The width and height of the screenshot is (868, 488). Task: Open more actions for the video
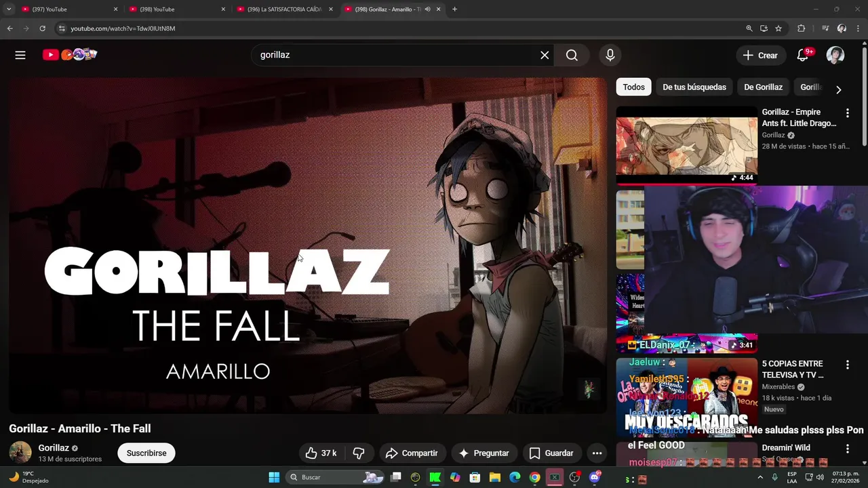point(597,453)
